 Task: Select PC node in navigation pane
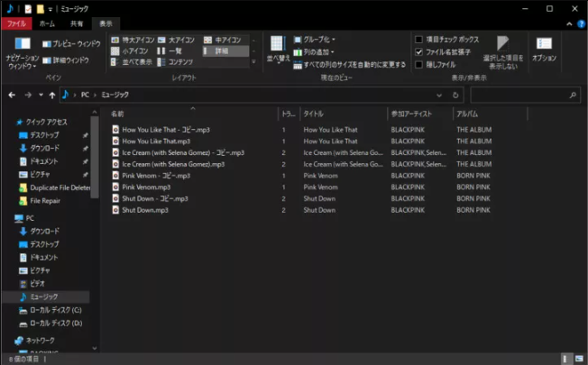click(x=24, y=218)
